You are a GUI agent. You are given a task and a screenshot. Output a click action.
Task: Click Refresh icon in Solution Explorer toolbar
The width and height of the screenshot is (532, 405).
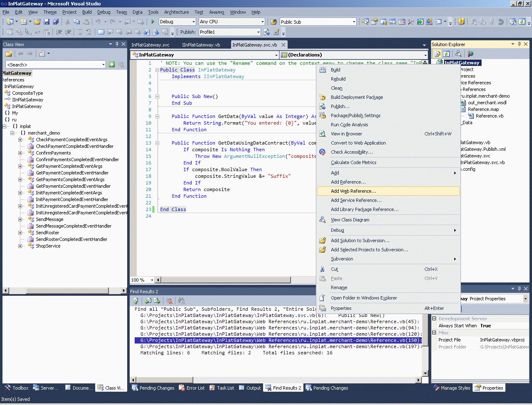click(x=446, y=54)
